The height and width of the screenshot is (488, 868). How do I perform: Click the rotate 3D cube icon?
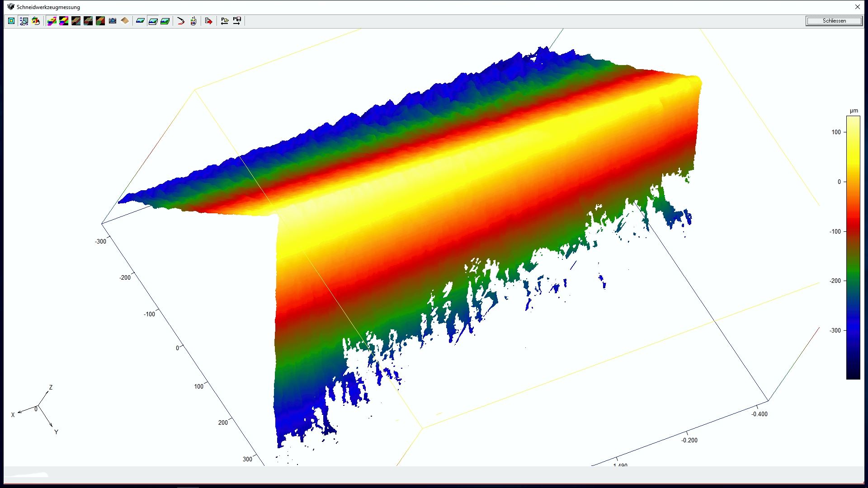tap(36, 21)
